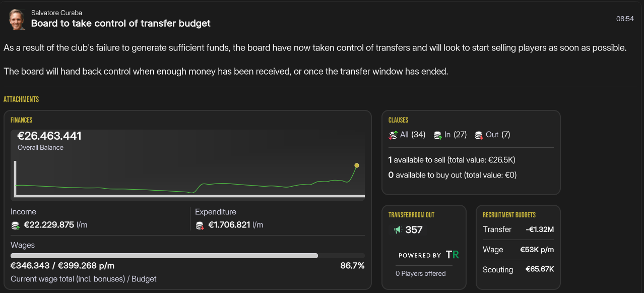Select the Out clauses coin icon

479,135
